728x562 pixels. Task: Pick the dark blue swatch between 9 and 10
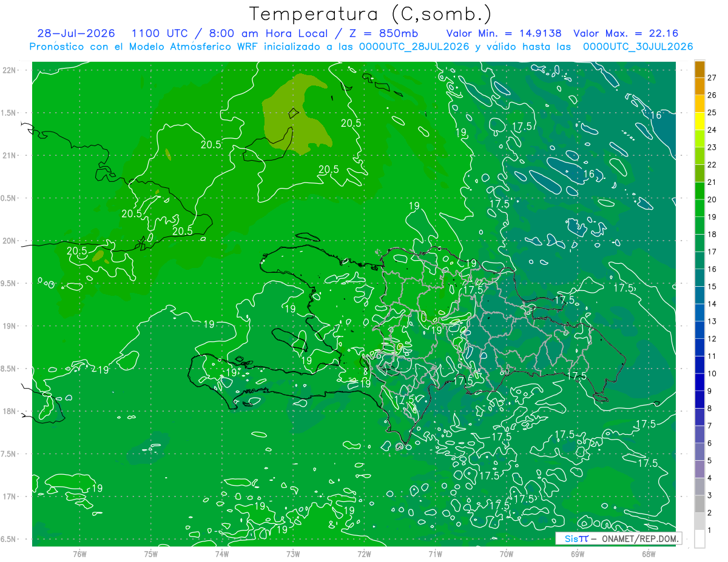click(x=699, y=382)
